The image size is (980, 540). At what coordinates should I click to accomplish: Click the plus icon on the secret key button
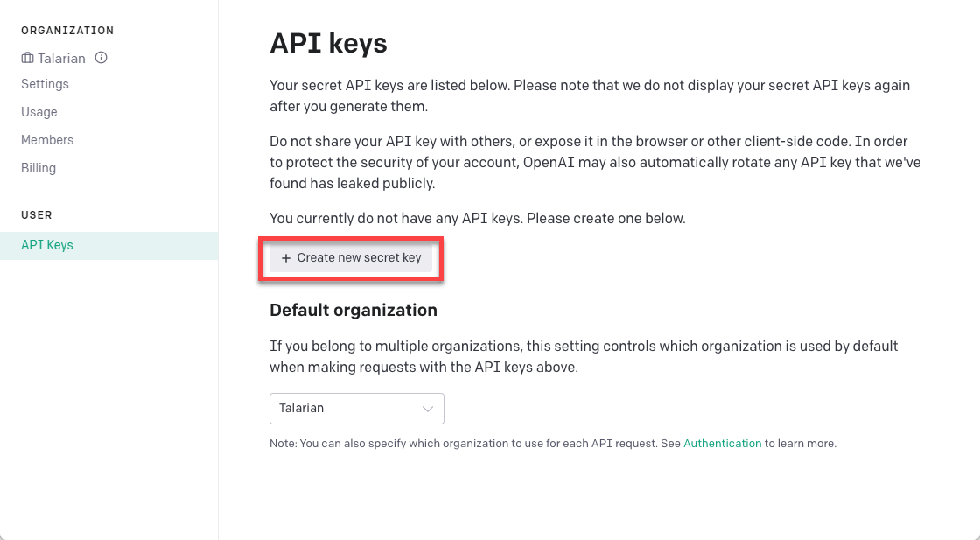tap(286, 258)
